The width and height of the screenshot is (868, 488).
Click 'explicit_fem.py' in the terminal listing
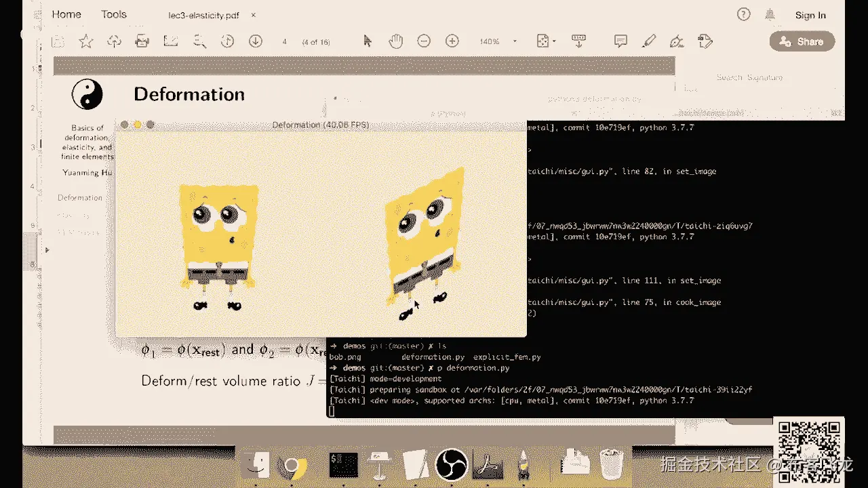507,357
